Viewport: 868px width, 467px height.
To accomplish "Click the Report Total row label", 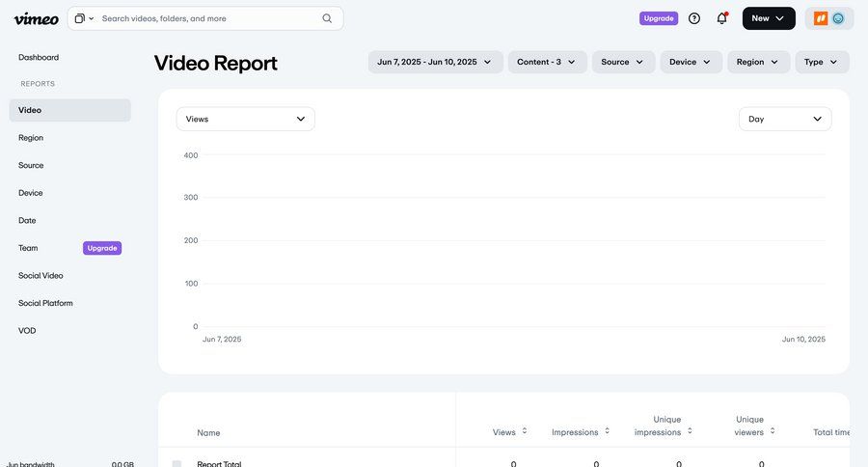I will [x=219, y=464].
